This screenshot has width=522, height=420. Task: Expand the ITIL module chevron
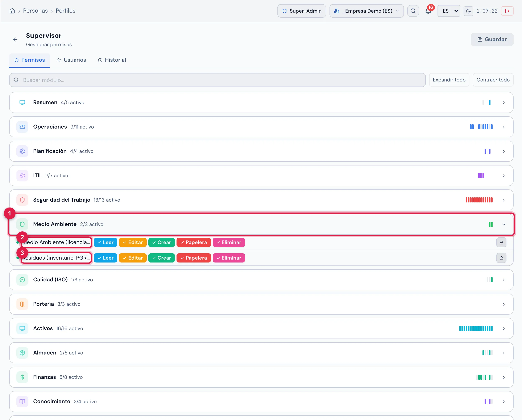[x=504, y=176]
